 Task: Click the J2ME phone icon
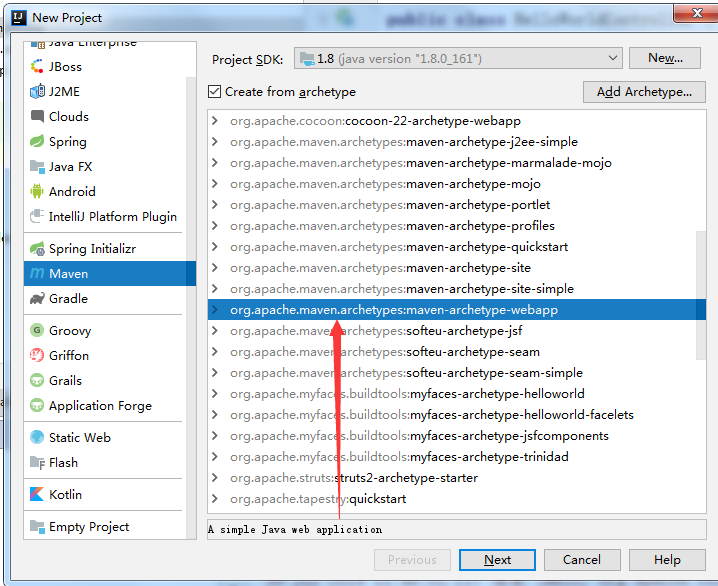click(x=37, y=92)
